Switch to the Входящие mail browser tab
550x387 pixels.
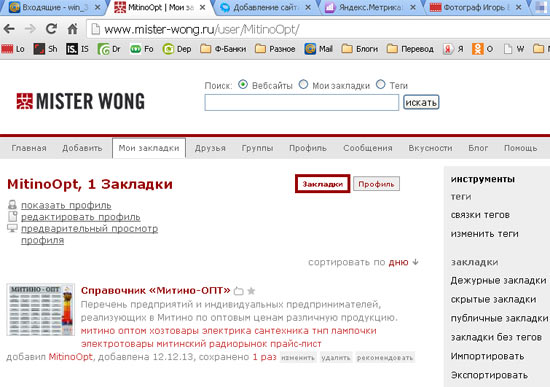(x=55, y=7)
